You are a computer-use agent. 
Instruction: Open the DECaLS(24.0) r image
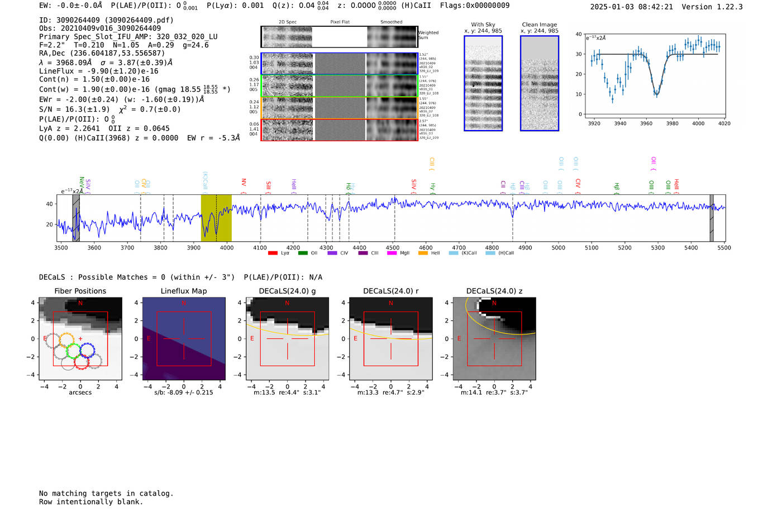pyautogui.click(x=391, y=339)
